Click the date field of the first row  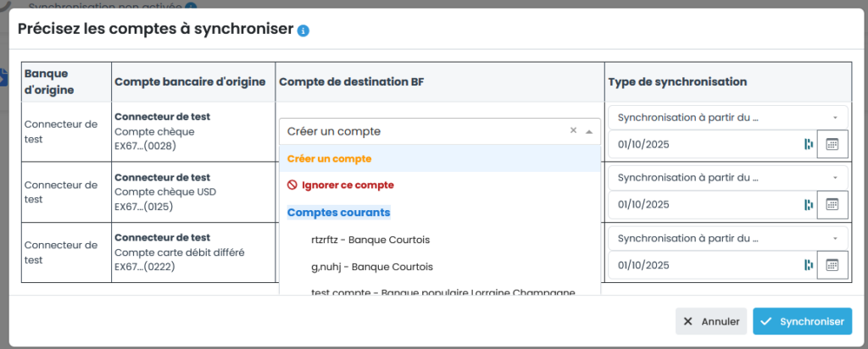point(705,144)
